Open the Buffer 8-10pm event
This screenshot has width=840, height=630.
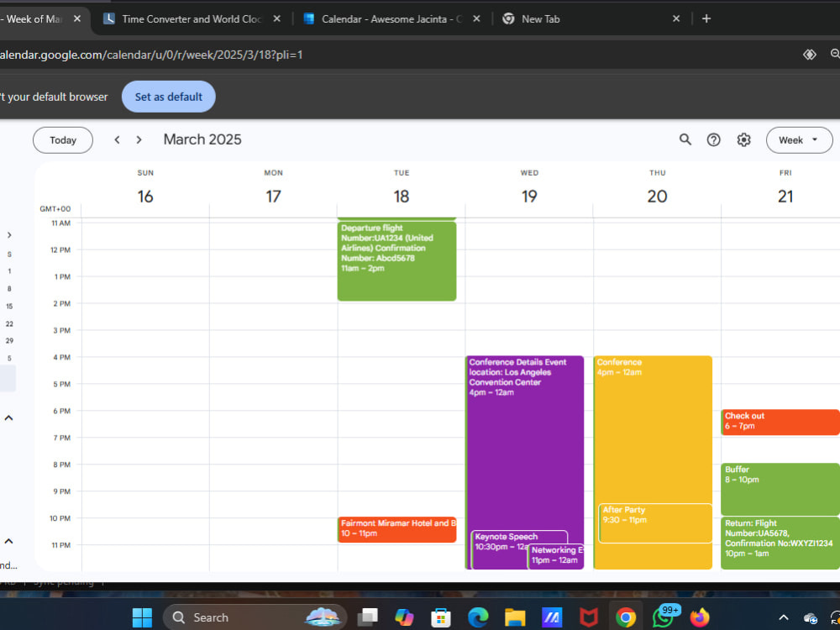pos(780,489)
